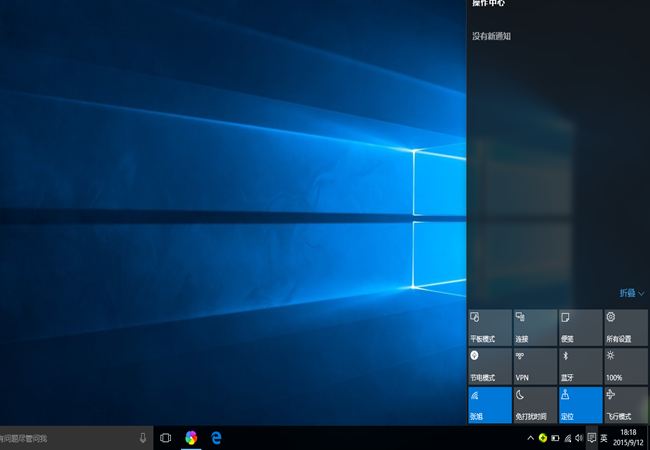The width and height of the screenshot is (650, 450).
Task: Open the Connect (连接) quick action tile
Action: (535, 328)
